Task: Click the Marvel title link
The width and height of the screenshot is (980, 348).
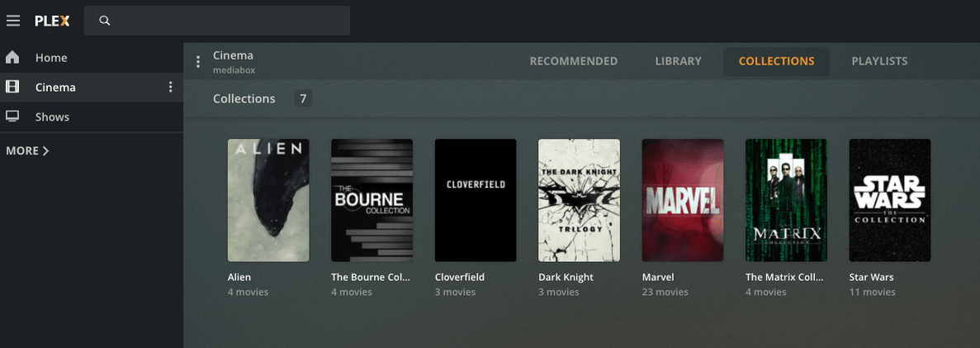Action: [x=658, y=277]
